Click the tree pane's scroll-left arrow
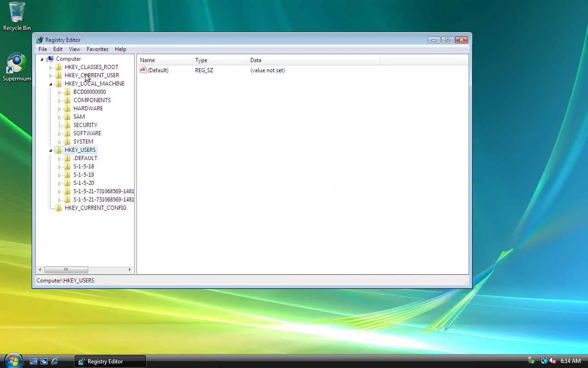 tap(40, 270)
